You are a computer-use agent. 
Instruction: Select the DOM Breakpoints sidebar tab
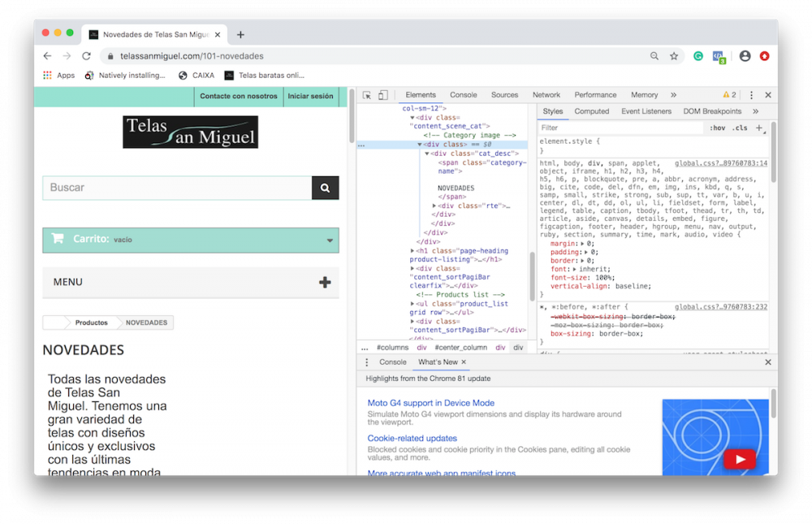click(712, 111)
